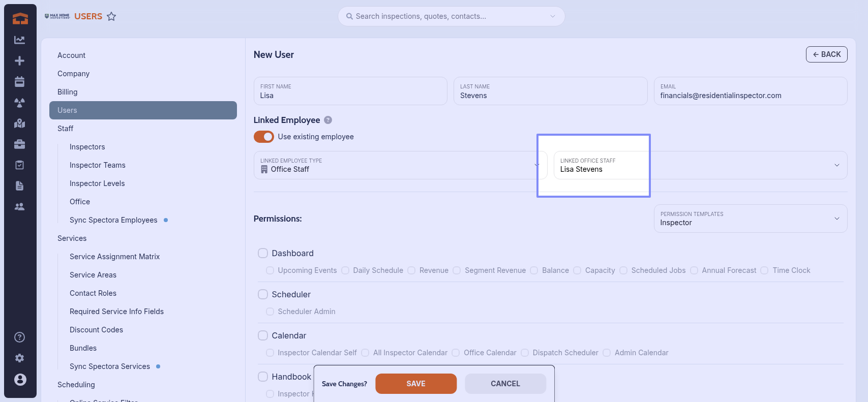
Task: Click the Linked Employee help tooltip icon
Action: tap(328, 120)
